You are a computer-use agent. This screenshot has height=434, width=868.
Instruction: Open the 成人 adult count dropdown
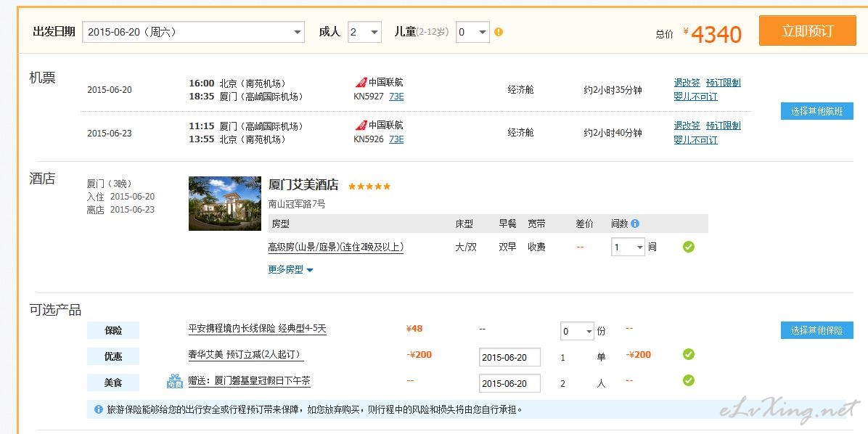point(364,32)
